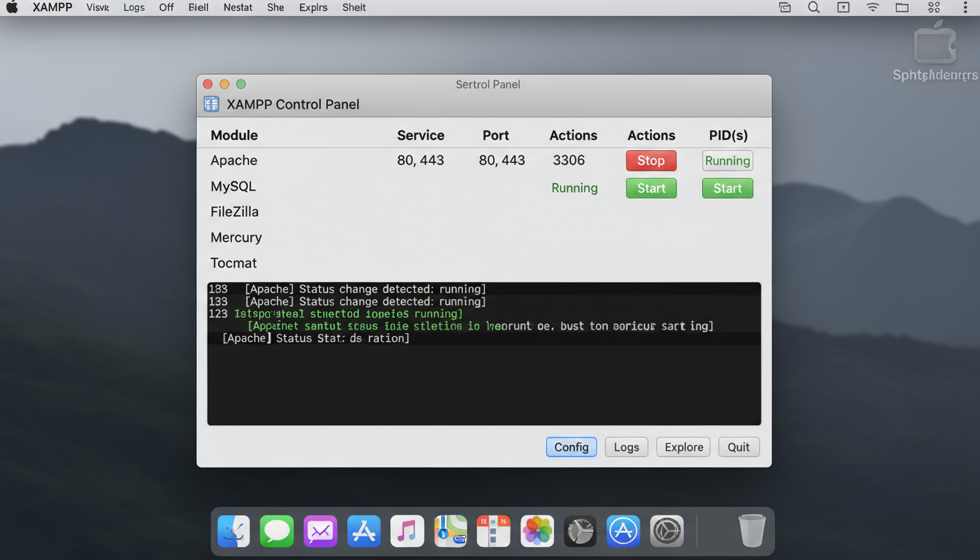The image size is (980, 560).
Task: Launch Messages app from the dock
Action: (277, 531)
